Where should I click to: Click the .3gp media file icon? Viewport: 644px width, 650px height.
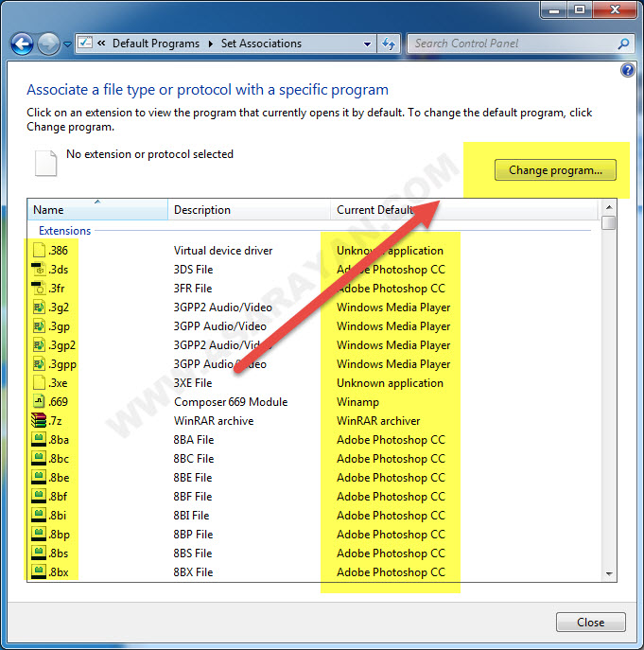[39, 326]
